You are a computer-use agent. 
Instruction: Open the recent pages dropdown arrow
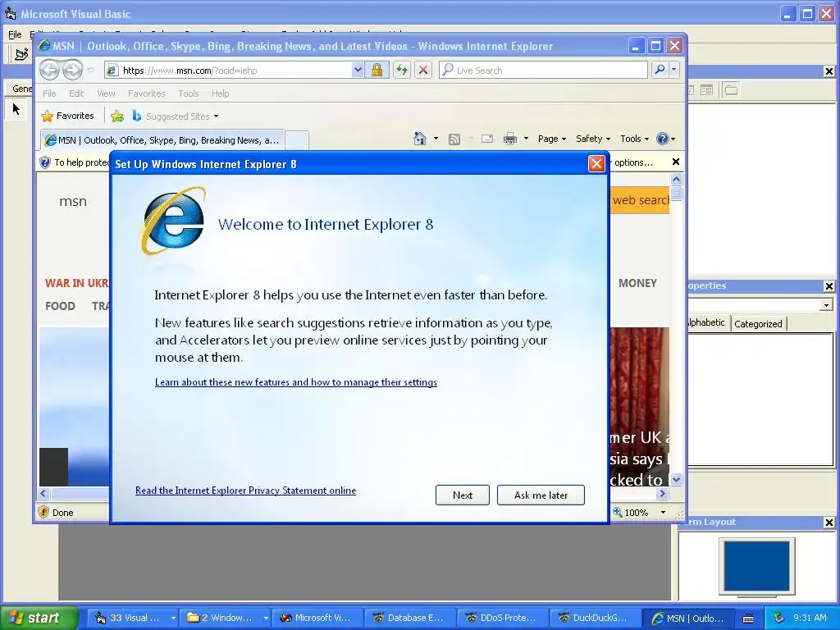90,71
